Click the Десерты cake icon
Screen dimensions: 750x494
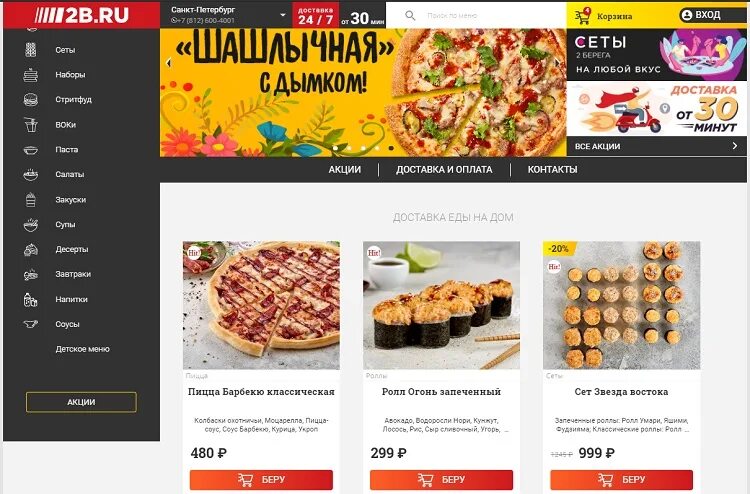[x=31, y=249]
